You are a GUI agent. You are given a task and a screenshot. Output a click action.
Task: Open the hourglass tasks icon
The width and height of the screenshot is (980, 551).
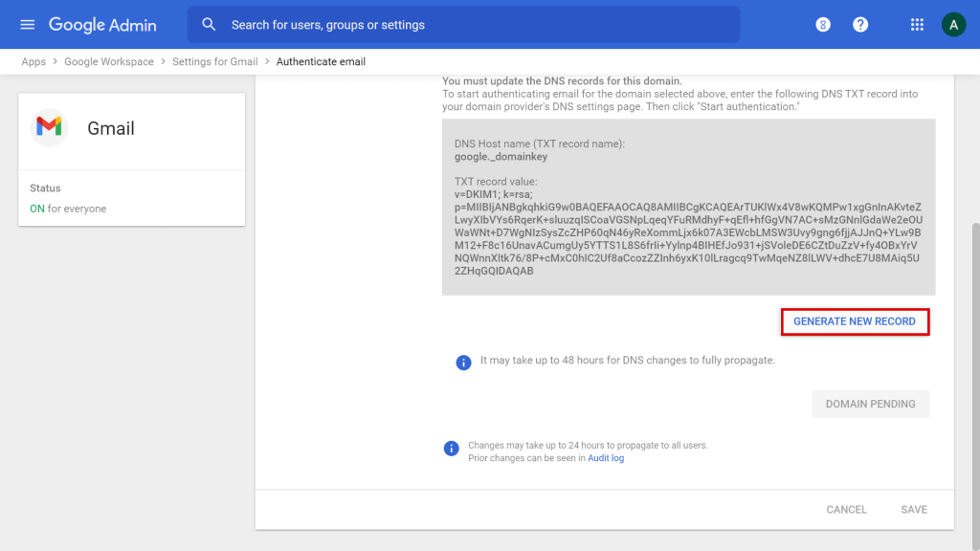[x=823, y=24]
